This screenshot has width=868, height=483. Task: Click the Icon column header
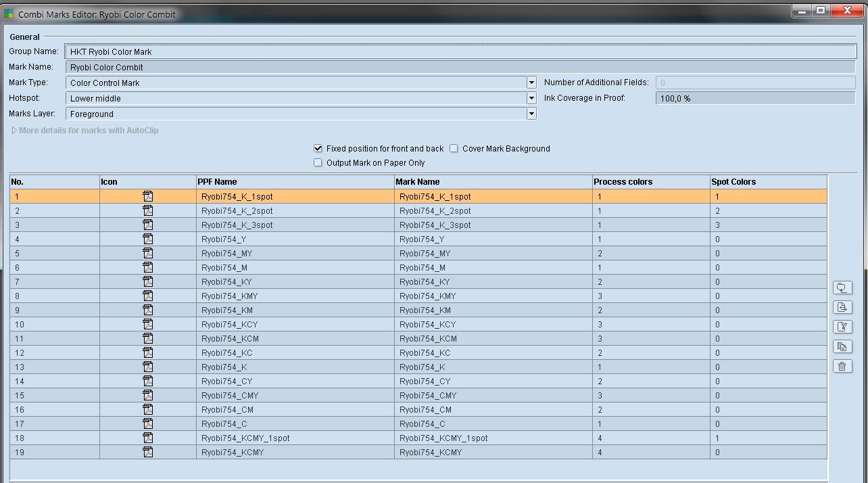tap(148, 182)
